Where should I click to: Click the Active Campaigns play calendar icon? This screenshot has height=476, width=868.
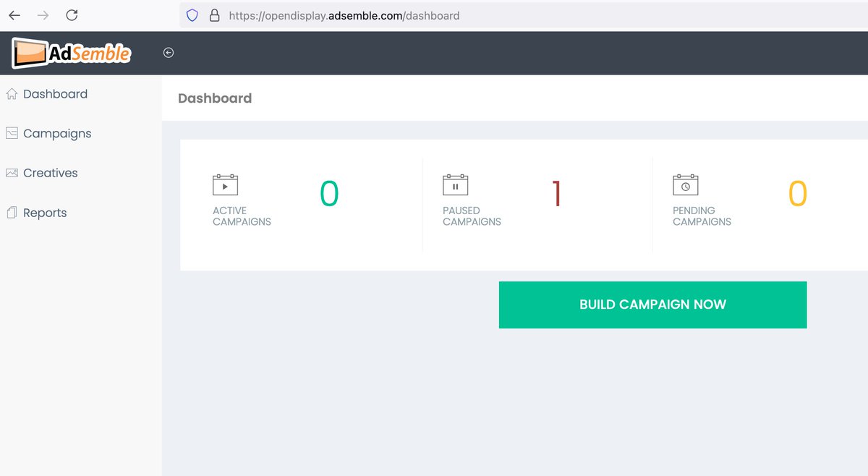224,184
